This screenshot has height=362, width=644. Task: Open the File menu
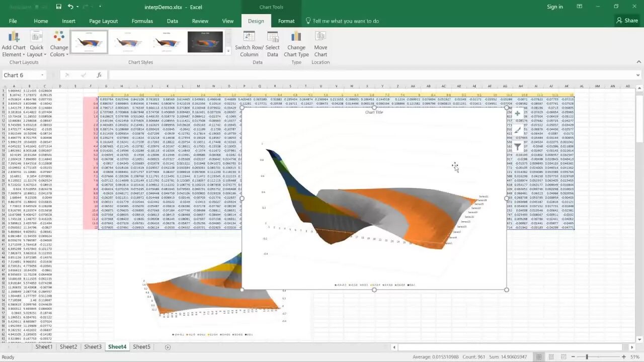coord(13,21)
